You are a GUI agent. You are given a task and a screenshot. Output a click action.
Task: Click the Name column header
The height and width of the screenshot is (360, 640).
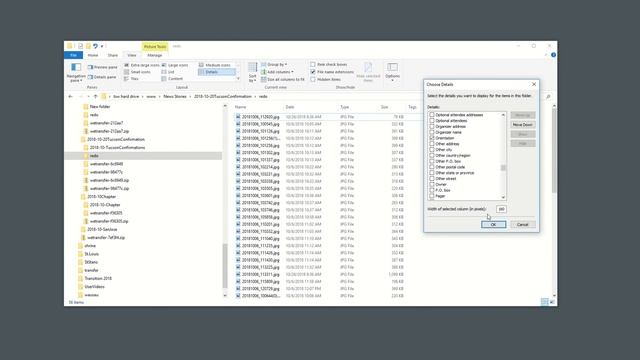coord(240,107)
